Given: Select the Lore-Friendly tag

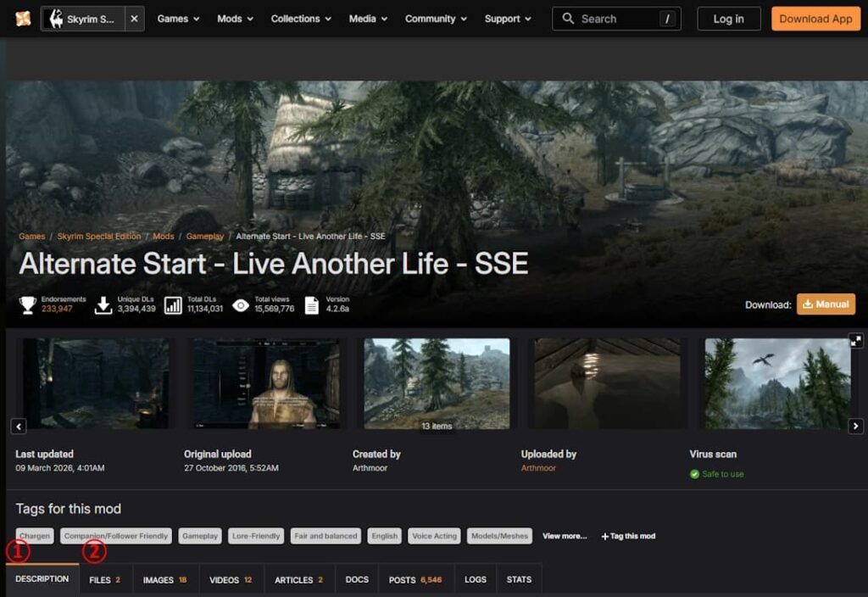Looking at the screenshot, I should click(254, 536).
